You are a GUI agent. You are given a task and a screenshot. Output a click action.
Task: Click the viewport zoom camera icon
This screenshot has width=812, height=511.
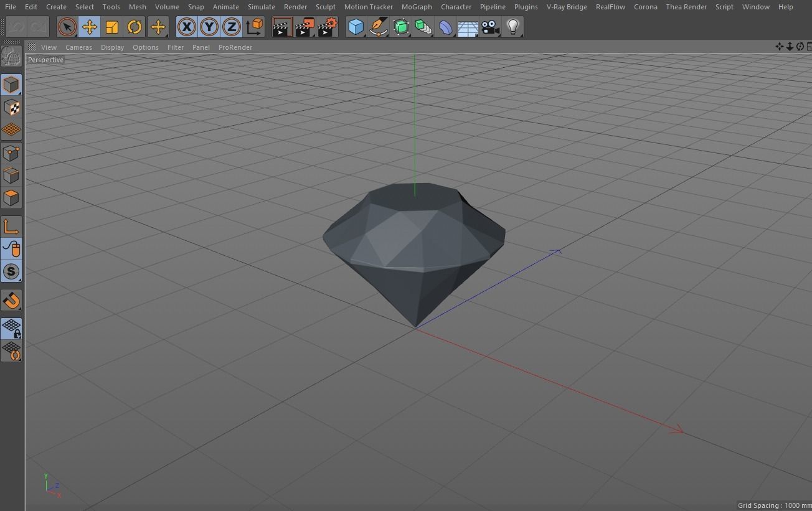pos(790,47)
